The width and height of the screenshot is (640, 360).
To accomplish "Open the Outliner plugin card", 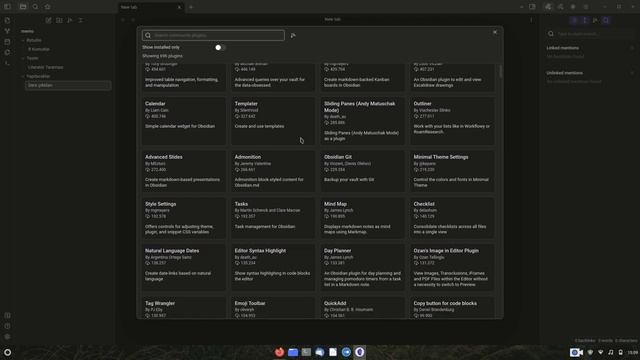I will (x=452, y=121).
